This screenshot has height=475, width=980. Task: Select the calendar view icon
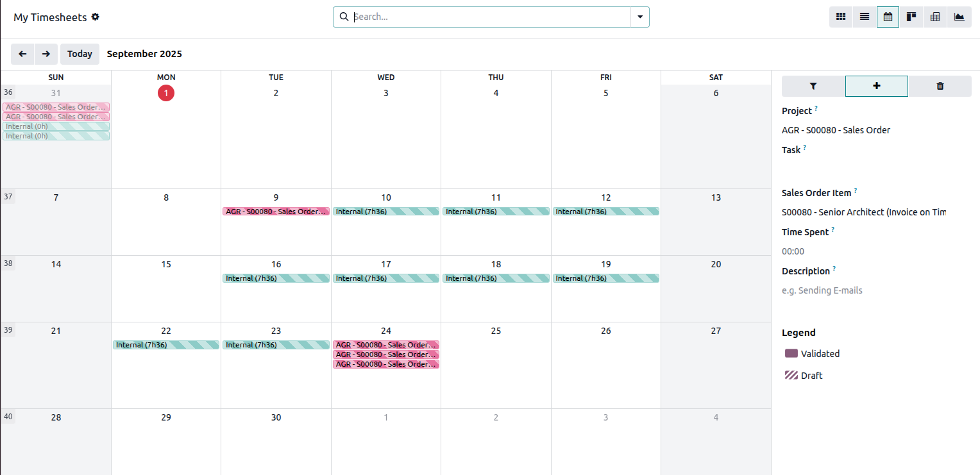coord(888,17)
